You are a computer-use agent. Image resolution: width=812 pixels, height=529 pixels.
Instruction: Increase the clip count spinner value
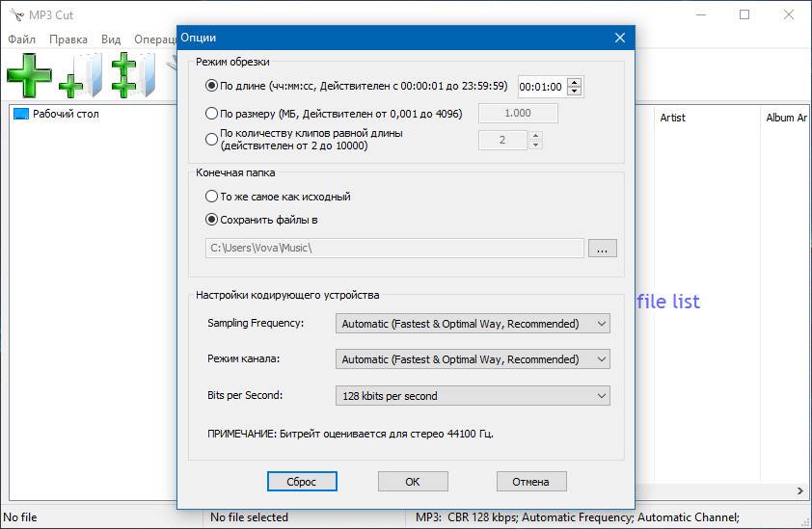click(535, 136)
